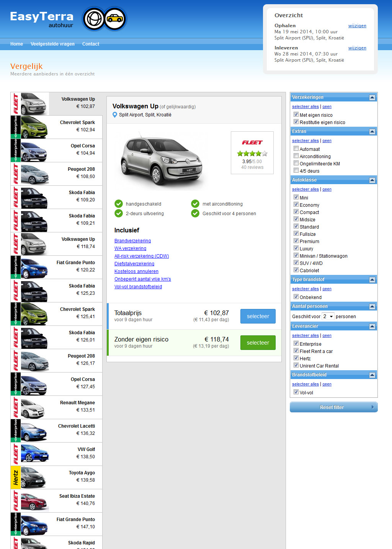The width and height of the screenshot is (392, 549).
Task: Open Veelgestelde vragen in navigation
Action: tap(52, 44)
